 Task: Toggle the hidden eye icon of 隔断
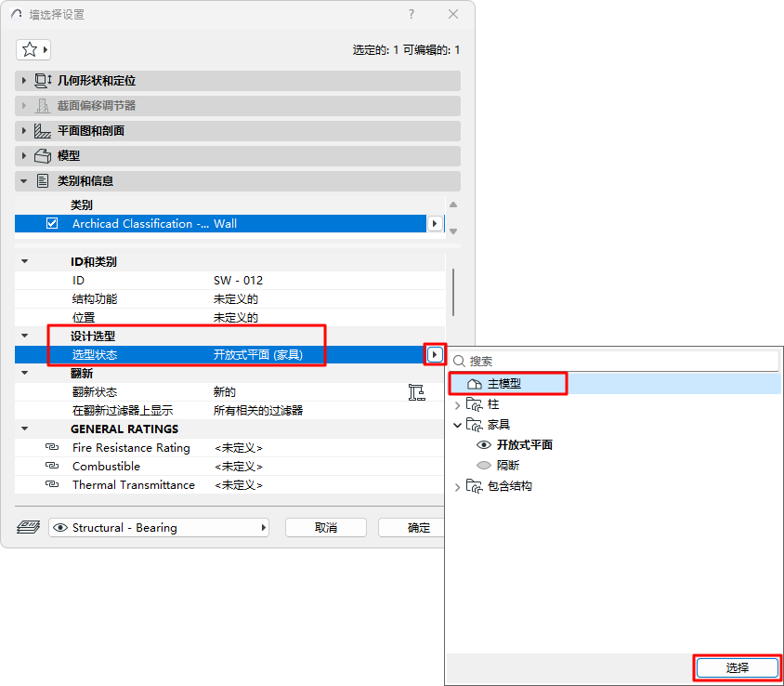(x=484, y=466)
